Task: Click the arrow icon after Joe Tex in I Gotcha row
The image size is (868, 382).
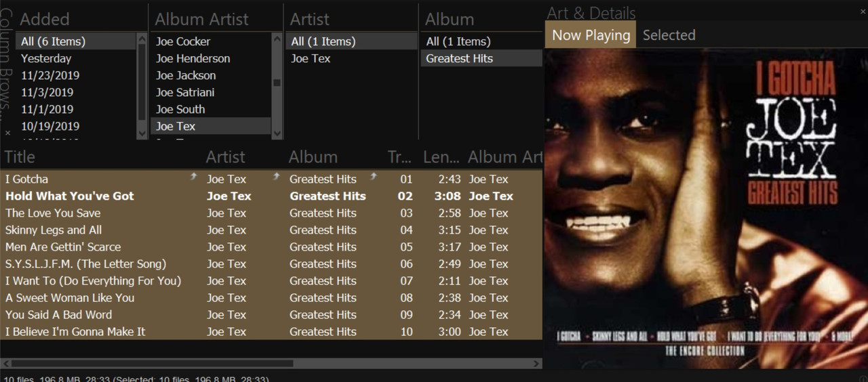Action: 277,176
